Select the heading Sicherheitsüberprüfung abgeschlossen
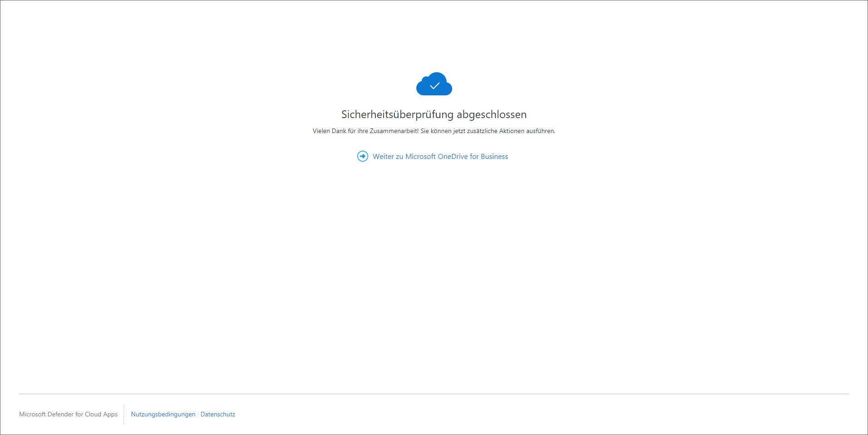The image size is (868, 435). tap(434, 114)
